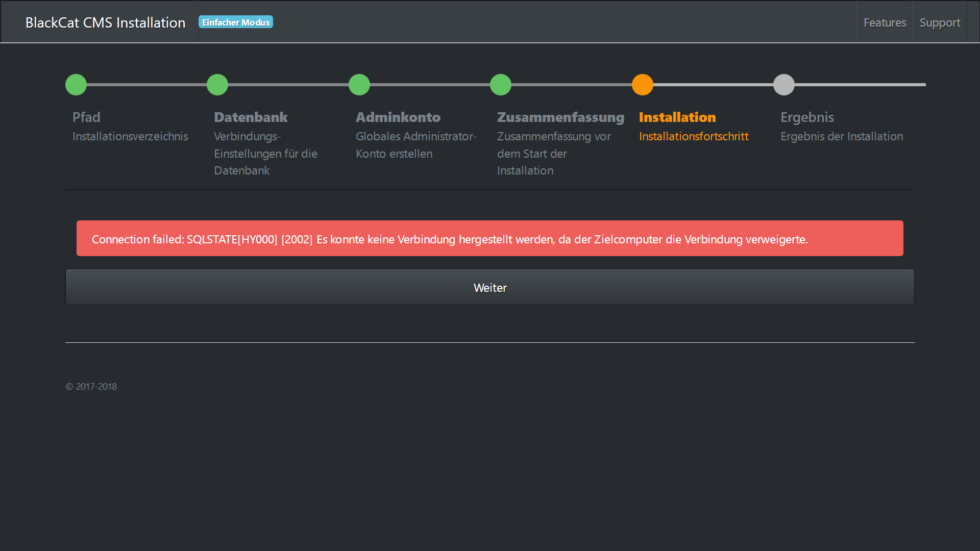
Task: Click the © 2017-2018 footer text
Action: click(x=91, y=387)
